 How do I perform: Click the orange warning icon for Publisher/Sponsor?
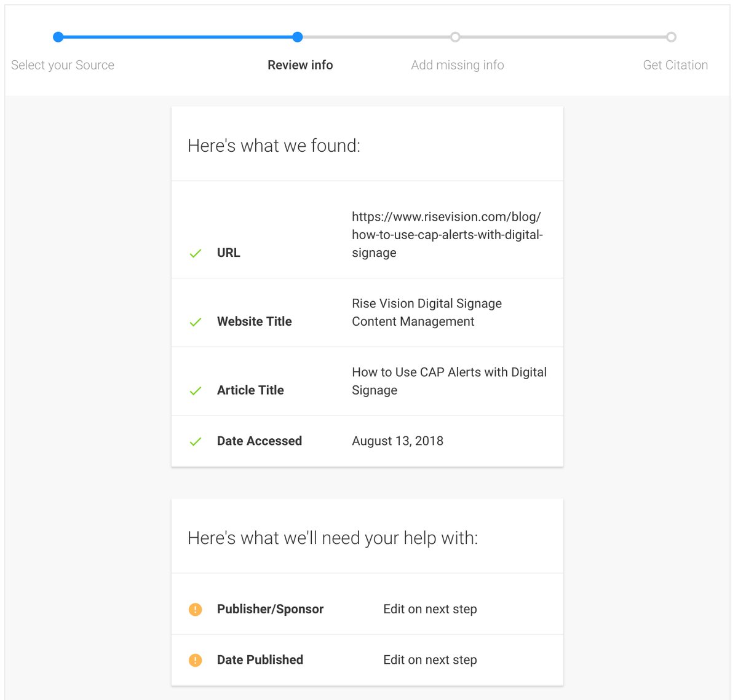pyautogui.click(x=195, y=610)
